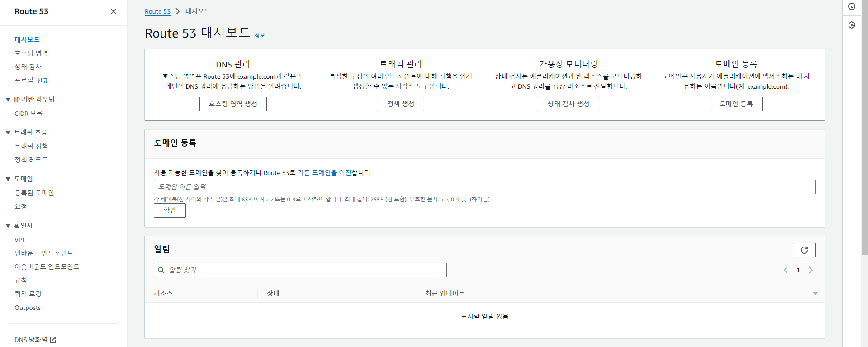The width and height of the screenshot is (868, 347).
Task: Sort by 최근 업데이트 column arrow
Action: (x=816, y=294)
